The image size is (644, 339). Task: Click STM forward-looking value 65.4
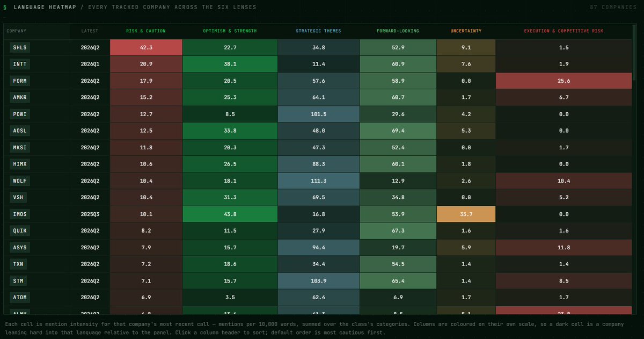point(398,281)
